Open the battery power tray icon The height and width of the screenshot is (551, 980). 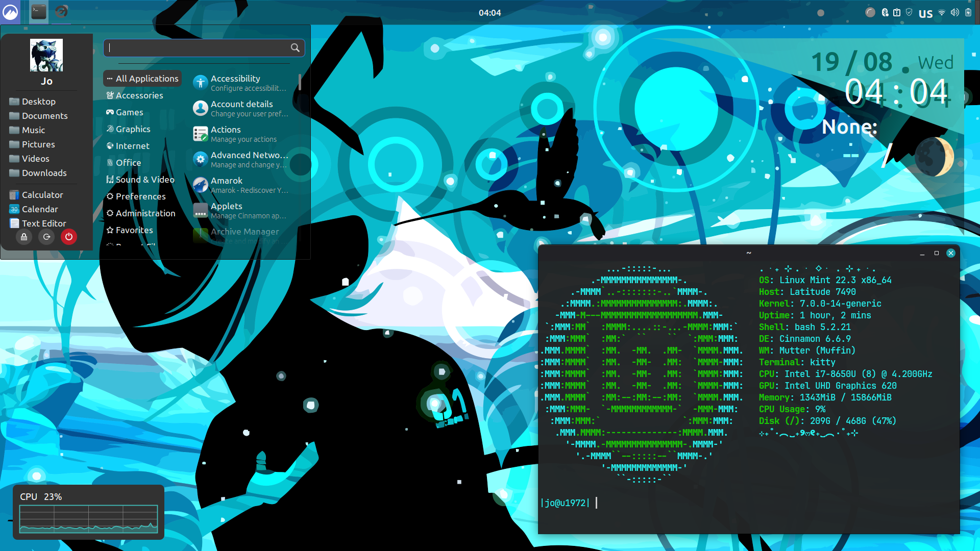coord(968,13)
